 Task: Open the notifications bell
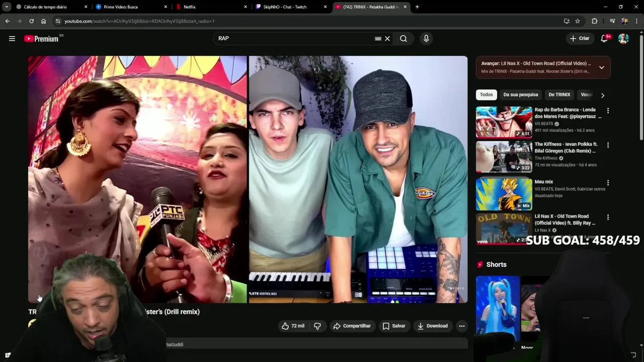pyautogui.click(x=604, y=39)
